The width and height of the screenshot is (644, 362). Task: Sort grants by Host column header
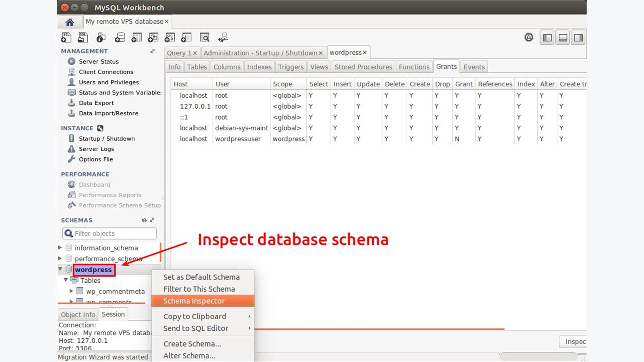coord(192,84)
